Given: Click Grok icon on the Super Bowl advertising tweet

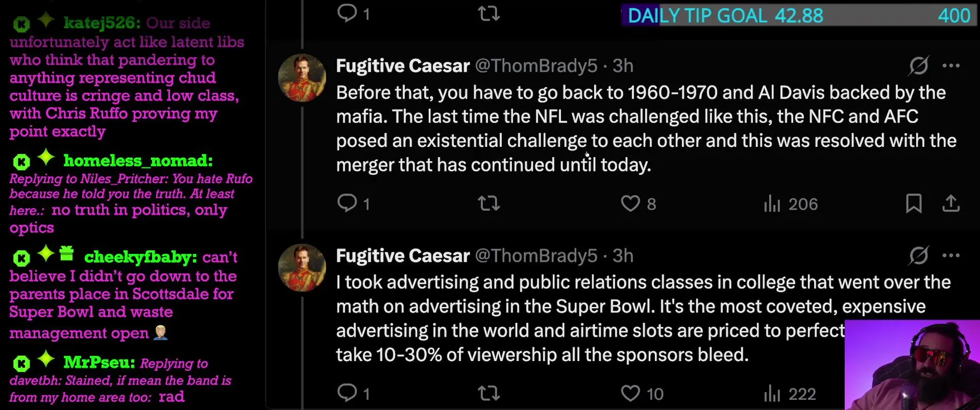Looking at the screenshot, I should pos(918,256).
